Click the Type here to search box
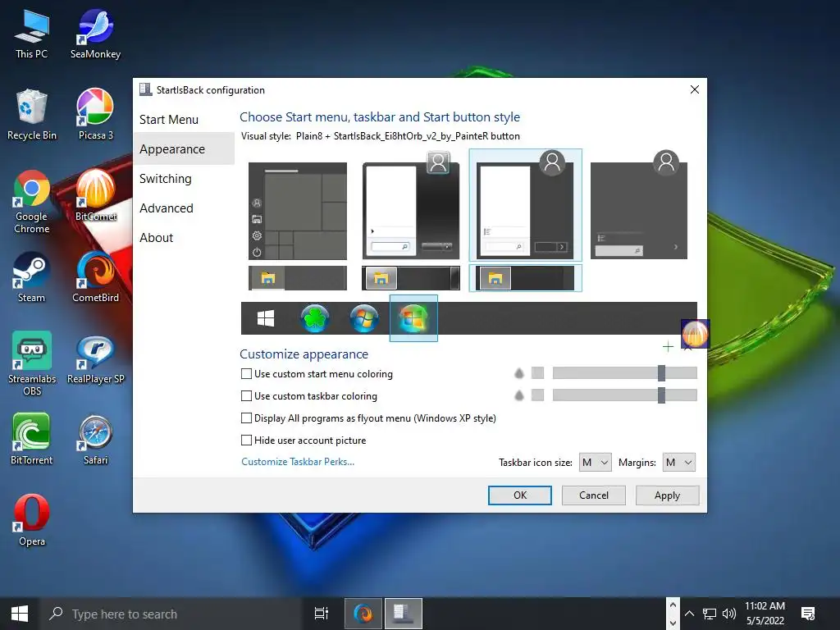 coord(171,614)
